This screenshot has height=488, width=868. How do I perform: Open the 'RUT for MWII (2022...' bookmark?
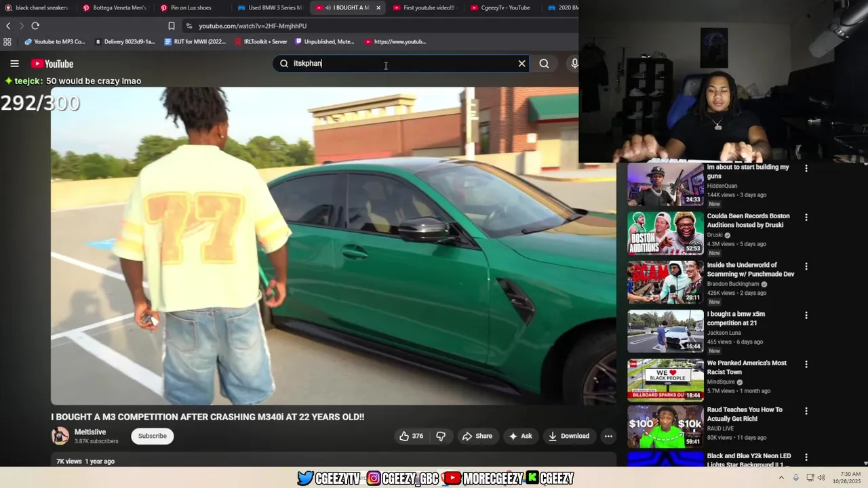point(195,41)
